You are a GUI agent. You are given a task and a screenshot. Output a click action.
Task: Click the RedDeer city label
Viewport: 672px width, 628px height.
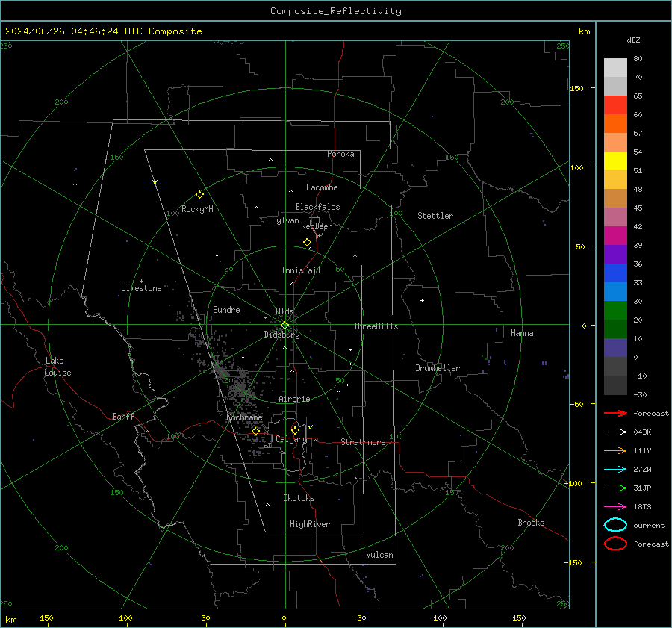click(x=317, y=226)
